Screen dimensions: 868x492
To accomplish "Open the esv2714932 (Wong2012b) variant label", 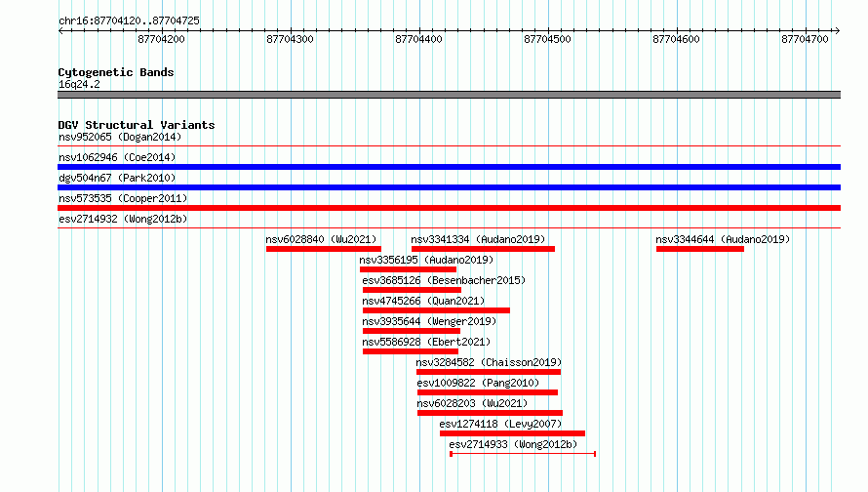I will click(123, 219).
